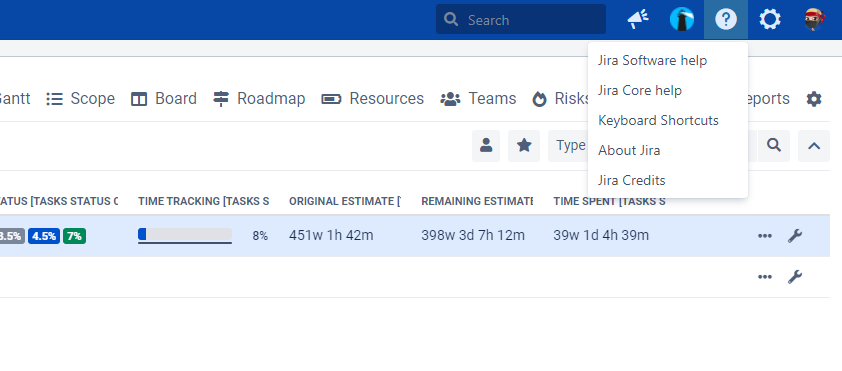Go to the Risks tab

[x=560, y=99]
